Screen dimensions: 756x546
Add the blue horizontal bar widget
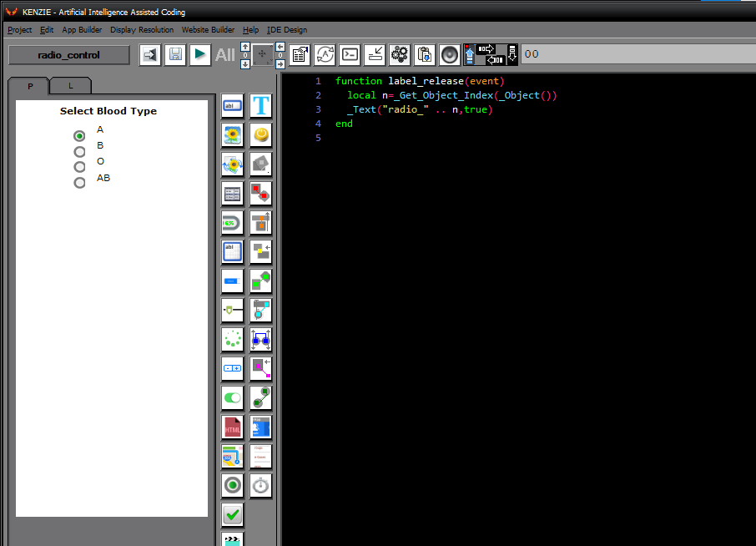[x=233, y=281]
